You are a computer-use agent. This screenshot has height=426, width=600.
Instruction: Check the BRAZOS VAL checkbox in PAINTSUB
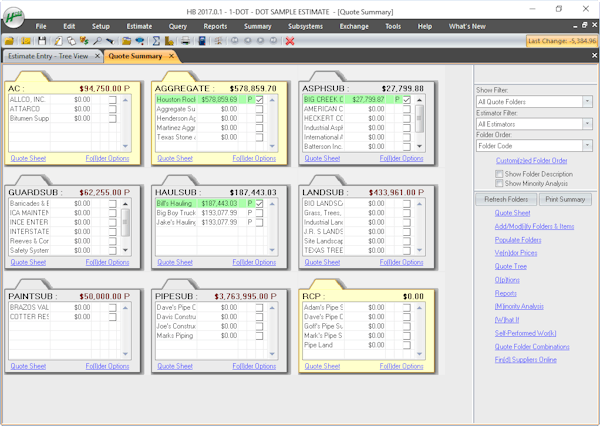coord(112,307)
